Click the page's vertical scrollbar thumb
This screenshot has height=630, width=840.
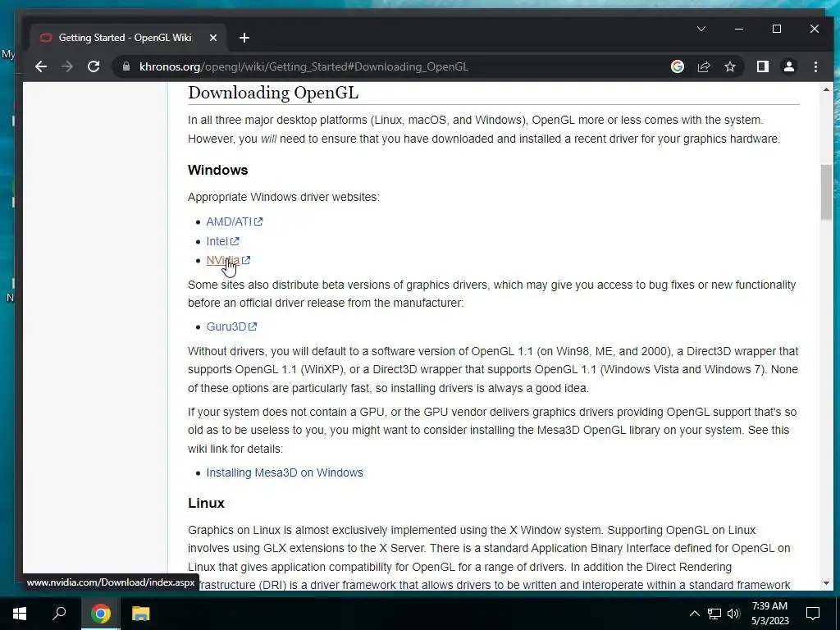[826, 192]
